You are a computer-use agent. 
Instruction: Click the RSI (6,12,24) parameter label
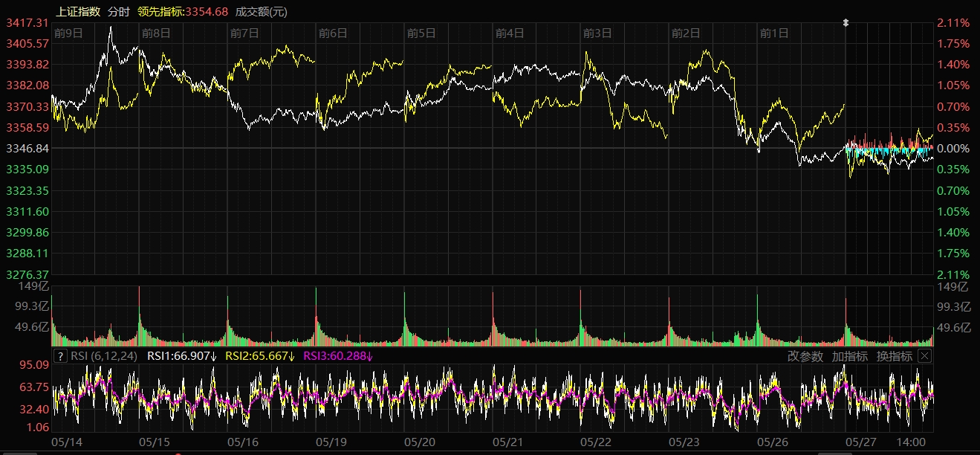click(103, 356)
